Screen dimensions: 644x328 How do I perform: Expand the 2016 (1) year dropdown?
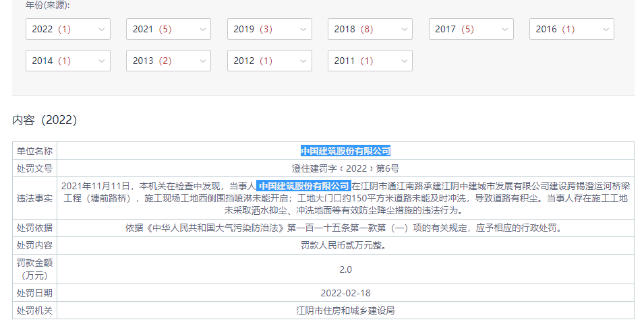571,29
